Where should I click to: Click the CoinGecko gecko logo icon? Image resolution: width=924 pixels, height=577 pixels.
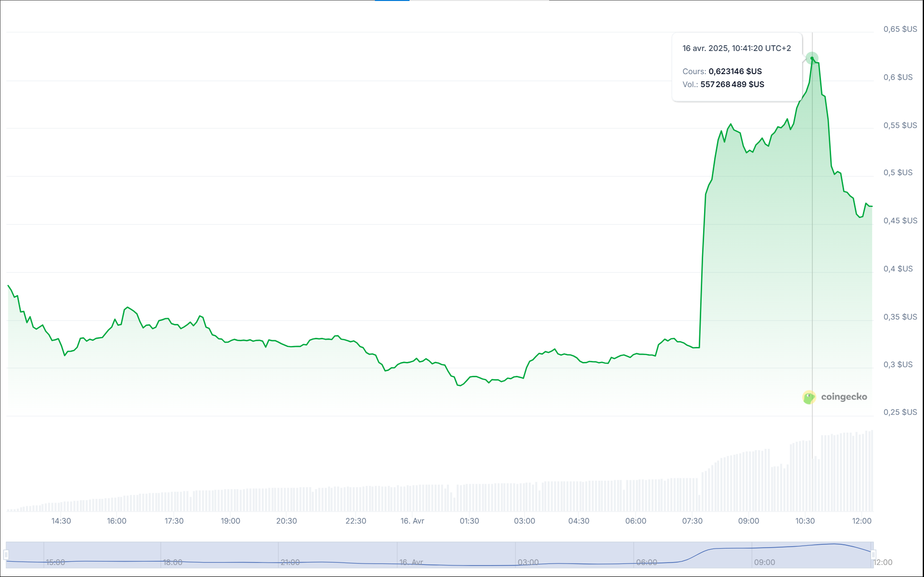tap(809, 397)
